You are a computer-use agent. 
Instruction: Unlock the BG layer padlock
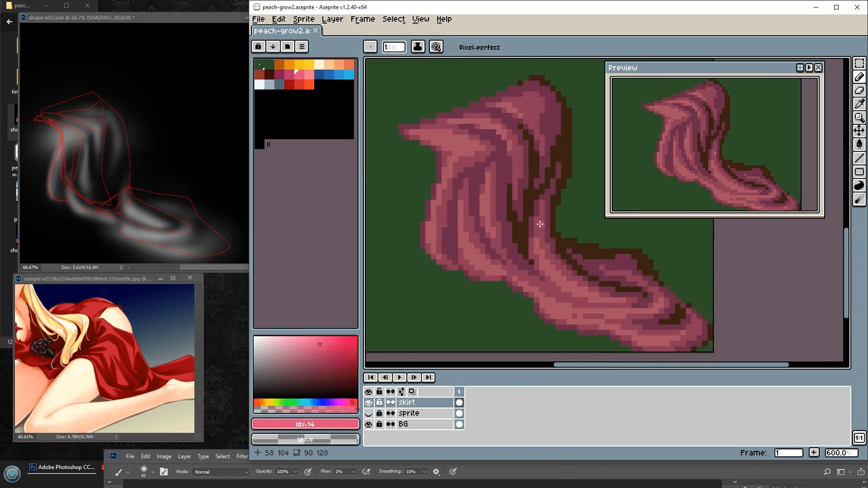click(x=379, y=424)
